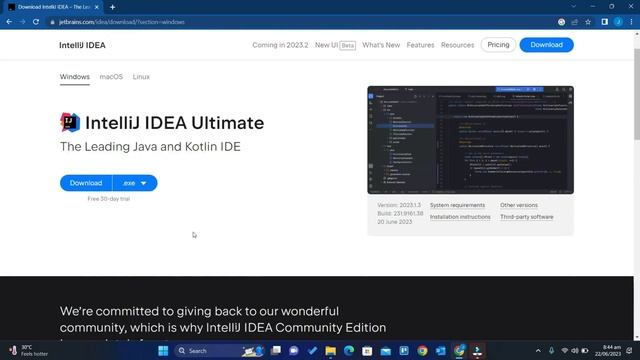Open the first Google Chrome taskbar icon
Screen dimensions: 640x360
(x=422, y=351)
